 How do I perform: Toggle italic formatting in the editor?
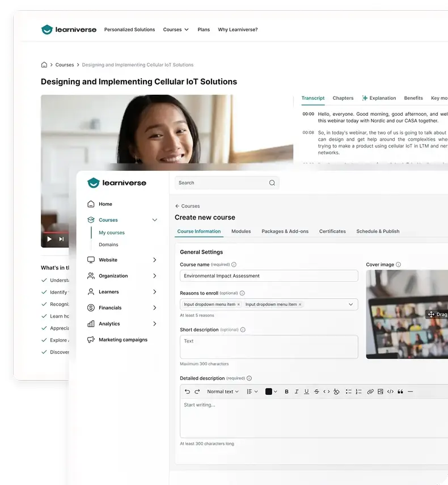click(x=297, y=391)
